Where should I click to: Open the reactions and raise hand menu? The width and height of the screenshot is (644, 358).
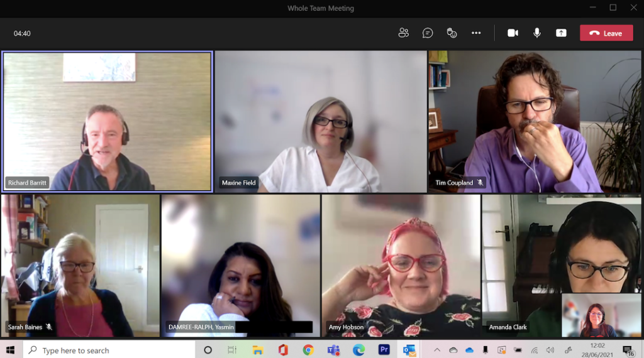point(452,33)
